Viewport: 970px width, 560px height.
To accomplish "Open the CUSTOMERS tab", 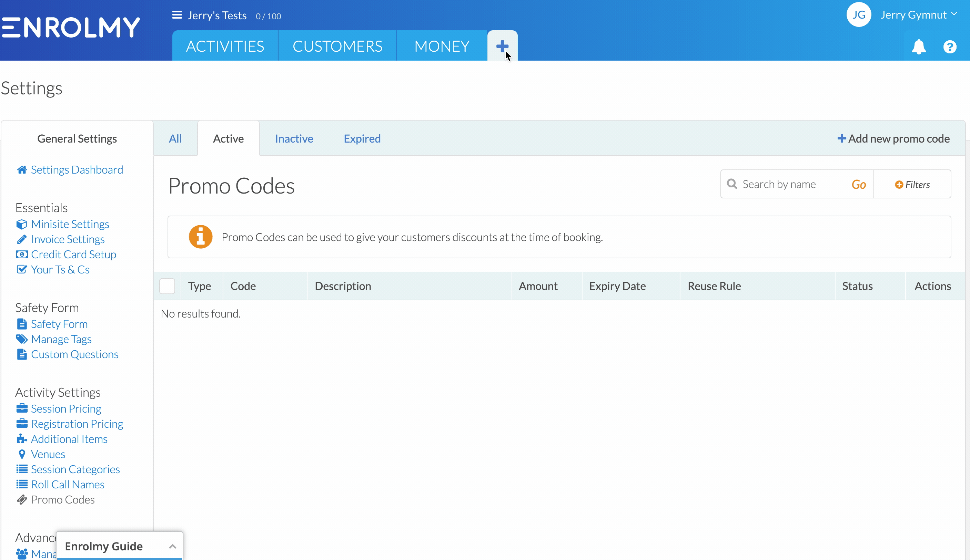I will pyautogui.click(x=337, y=46).
